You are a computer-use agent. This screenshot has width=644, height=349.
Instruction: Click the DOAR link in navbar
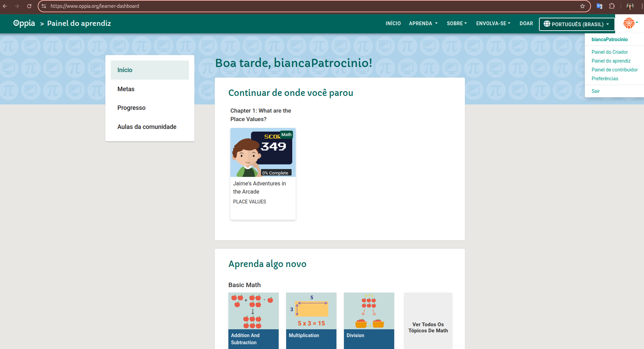tap(526, 23)
